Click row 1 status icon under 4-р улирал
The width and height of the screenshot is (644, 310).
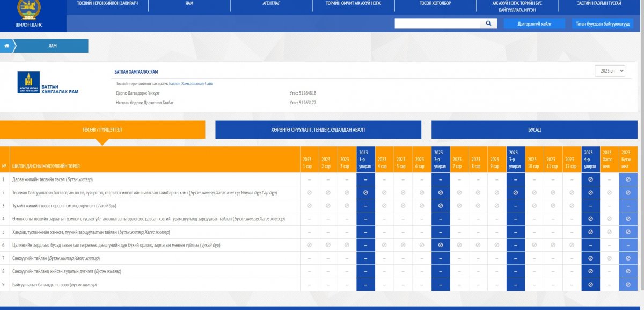[590, 179]
